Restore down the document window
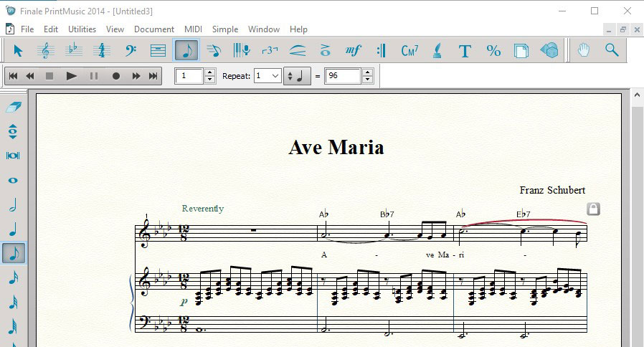644x347 pixels. tap(622, 29)
